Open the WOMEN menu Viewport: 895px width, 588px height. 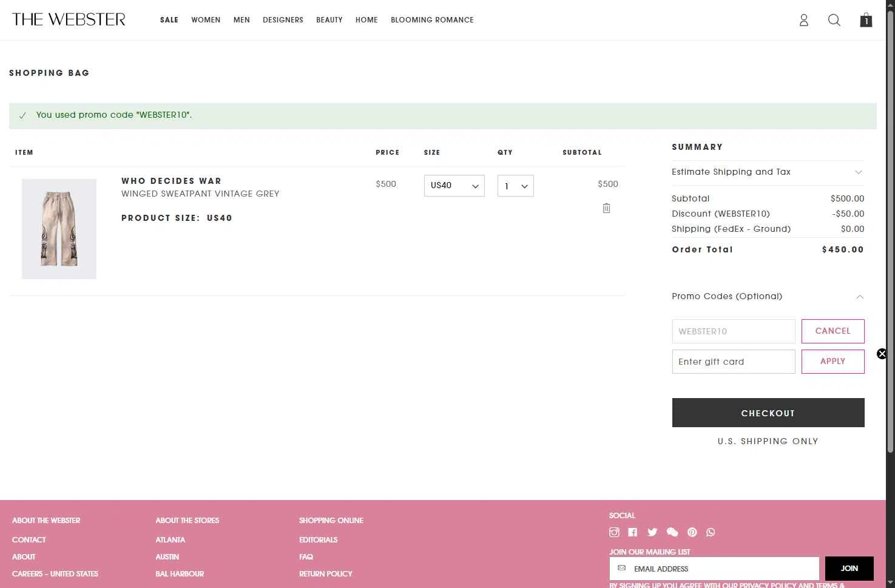click(206, 20)
